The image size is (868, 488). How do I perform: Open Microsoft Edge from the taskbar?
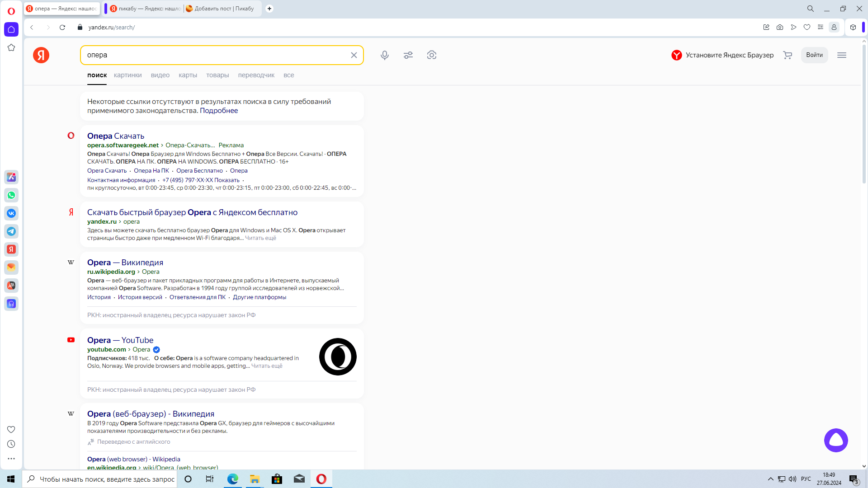pyautogui.click(x=232, y=479)
